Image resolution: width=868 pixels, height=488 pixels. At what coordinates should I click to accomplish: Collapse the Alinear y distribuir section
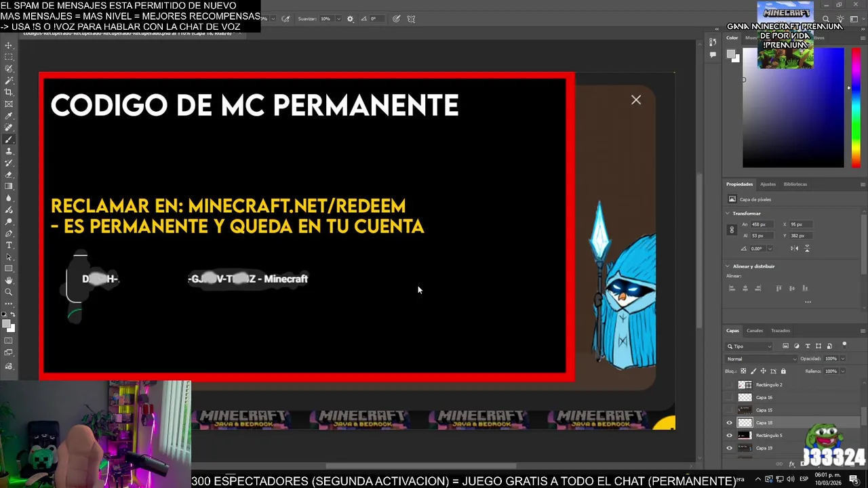pos(728,266)
